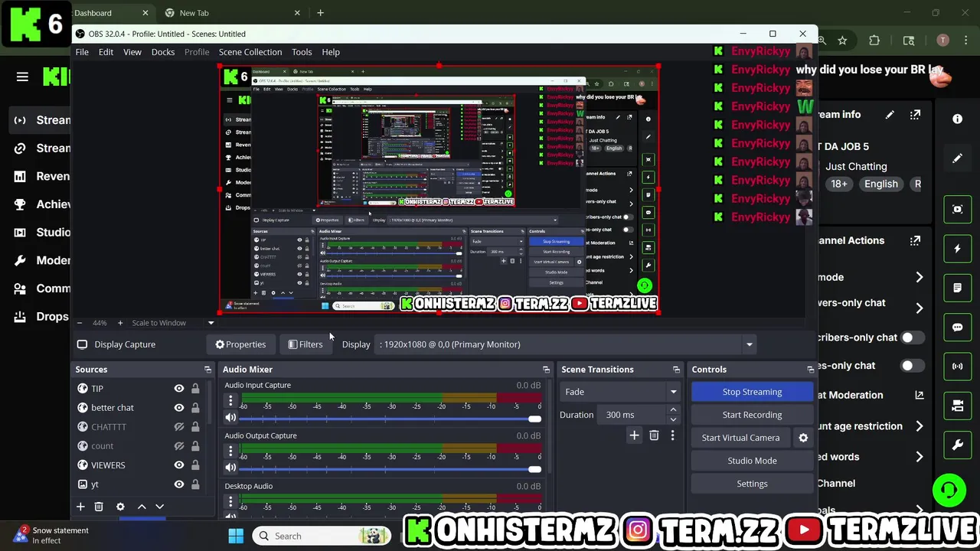Open info icon in Kick right sidebar

click(x=957, y=119)
